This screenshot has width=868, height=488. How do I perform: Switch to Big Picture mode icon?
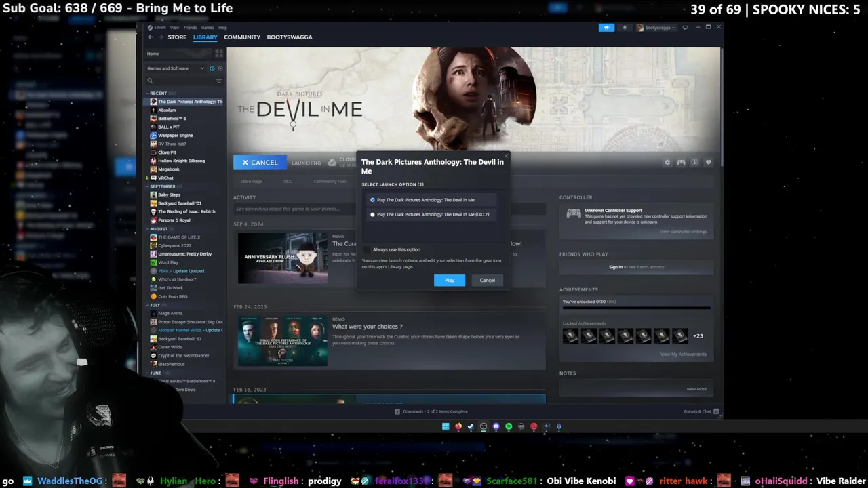tap(685, 28)
